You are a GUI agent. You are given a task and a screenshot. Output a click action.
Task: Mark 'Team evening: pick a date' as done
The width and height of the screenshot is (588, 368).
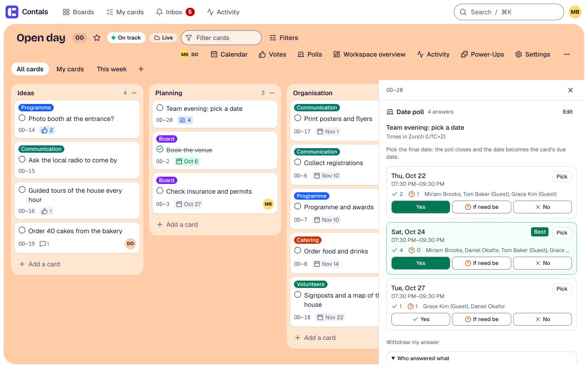160,108
